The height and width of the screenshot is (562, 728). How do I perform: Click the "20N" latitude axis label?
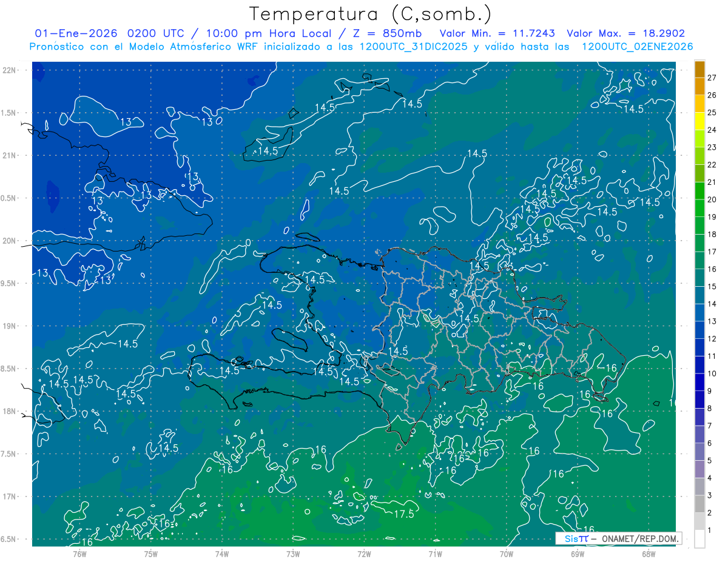click(10, 241)
